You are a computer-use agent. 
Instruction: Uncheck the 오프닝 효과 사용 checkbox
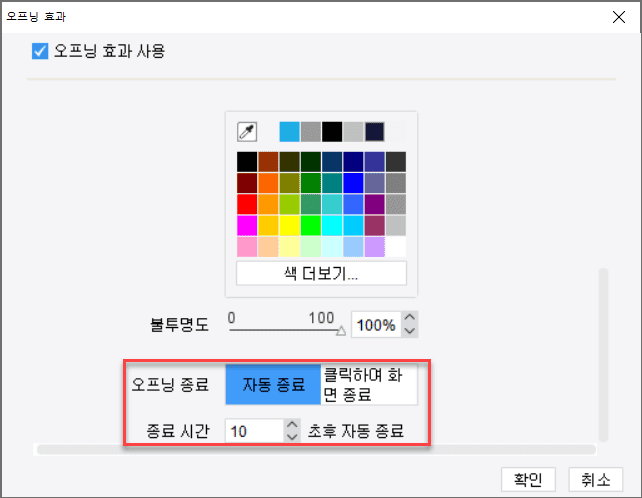coord(40,51)
